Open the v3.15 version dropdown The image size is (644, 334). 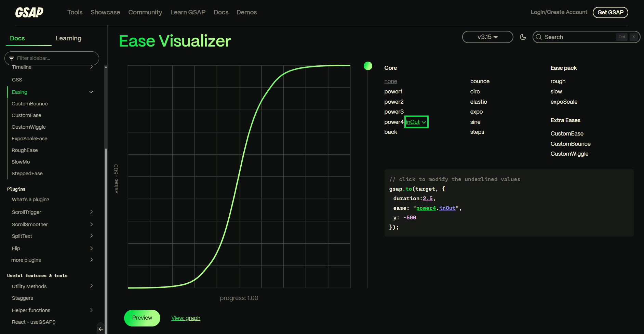[488, 37]
